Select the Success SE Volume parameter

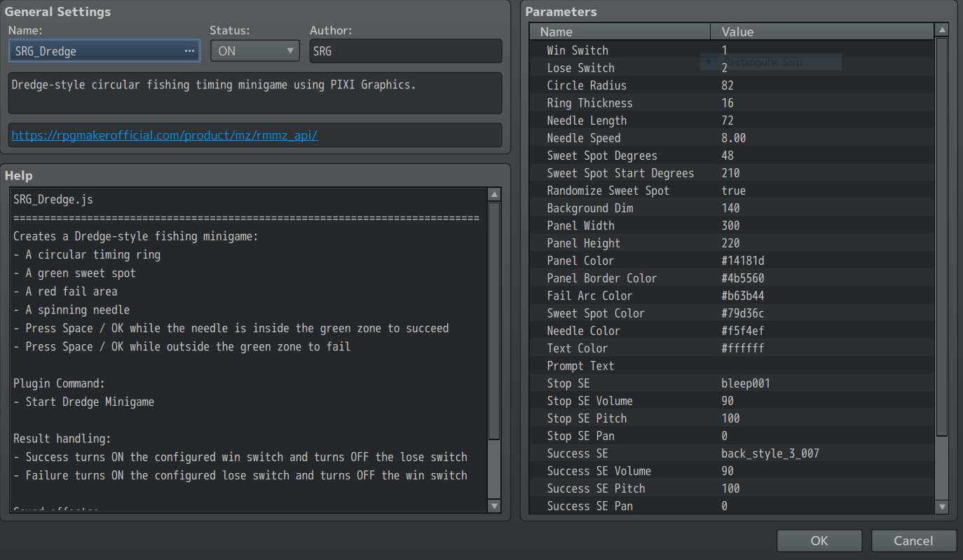tap(732, 471)
